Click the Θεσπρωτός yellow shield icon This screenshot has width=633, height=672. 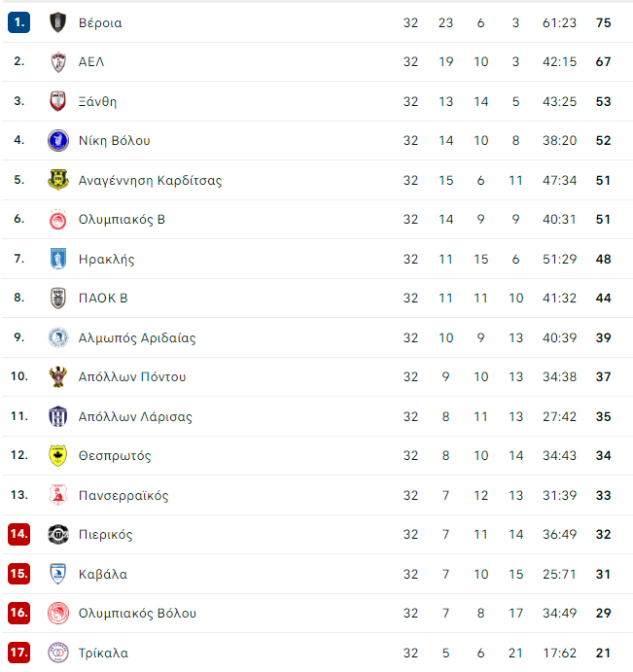click(x=58, y=455)
